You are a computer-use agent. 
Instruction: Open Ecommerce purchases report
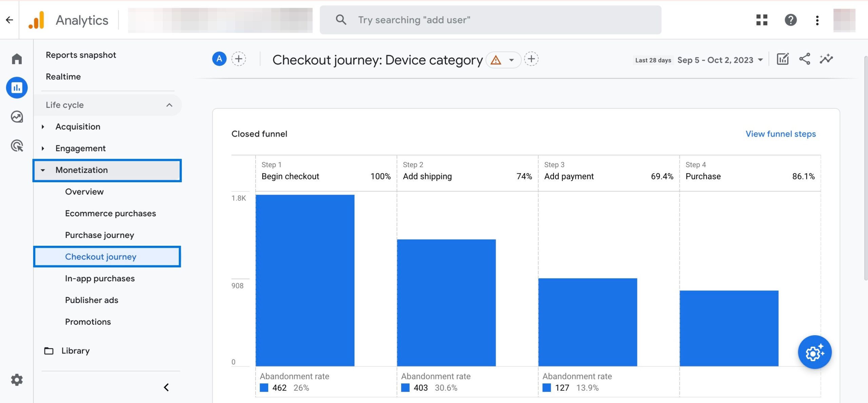[110, 214]
